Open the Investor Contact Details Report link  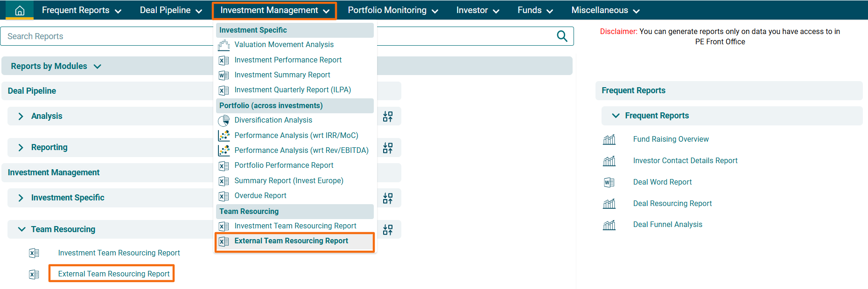685,161
